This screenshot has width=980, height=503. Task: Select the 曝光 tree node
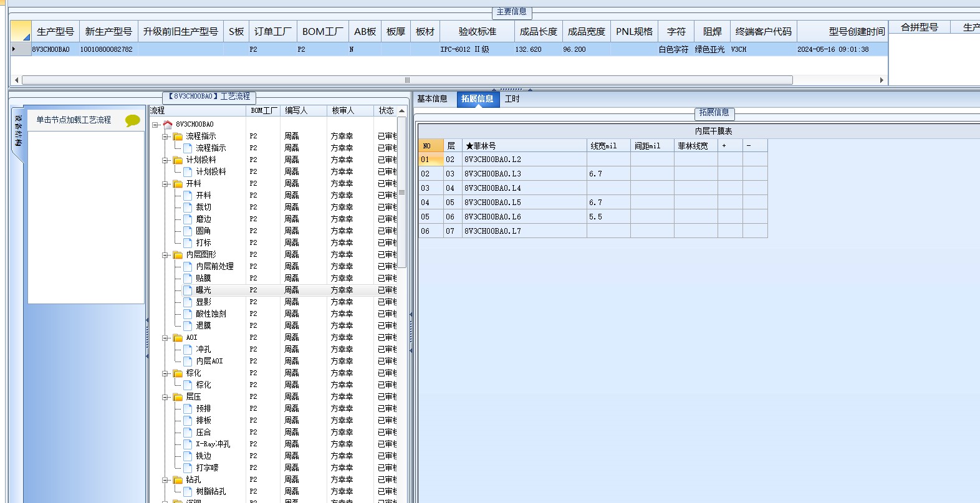(x=203, y=290)
